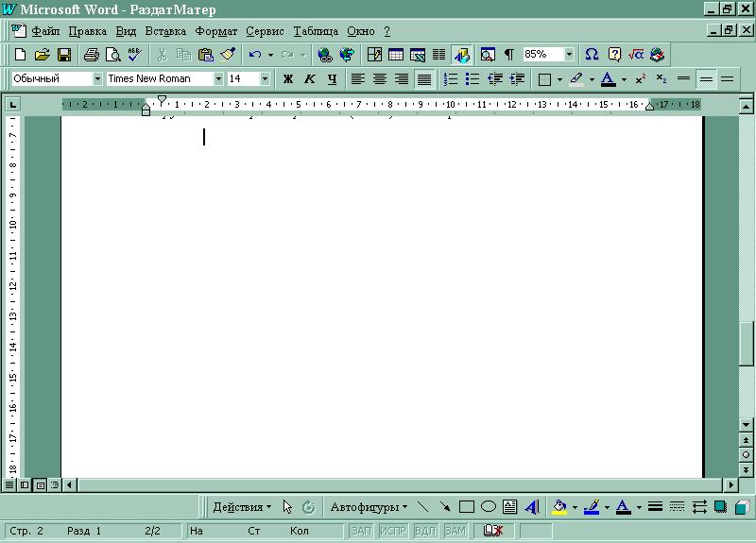
Task: Toggle italic formatting К
Action: 310,79
